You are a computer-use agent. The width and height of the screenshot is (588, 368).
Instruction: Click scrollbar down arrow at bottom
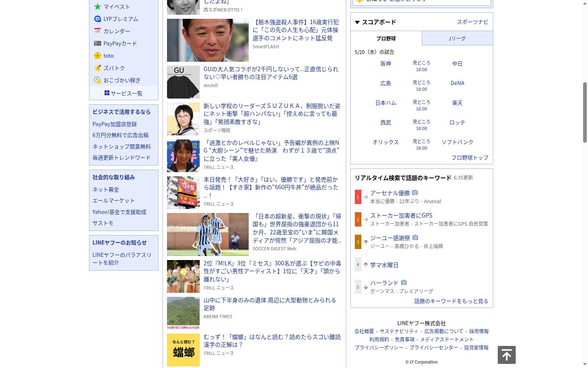point(585,364)
